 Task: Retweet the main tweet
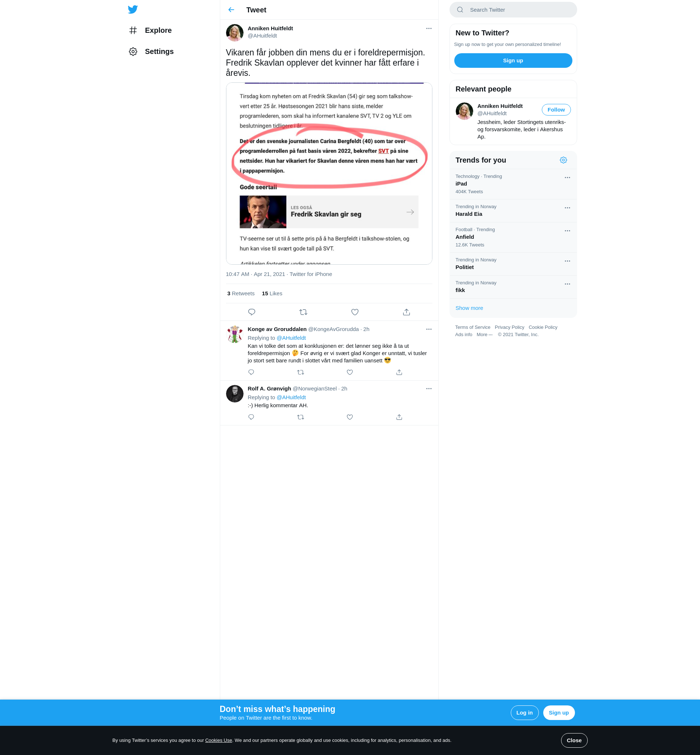(303, 312)
